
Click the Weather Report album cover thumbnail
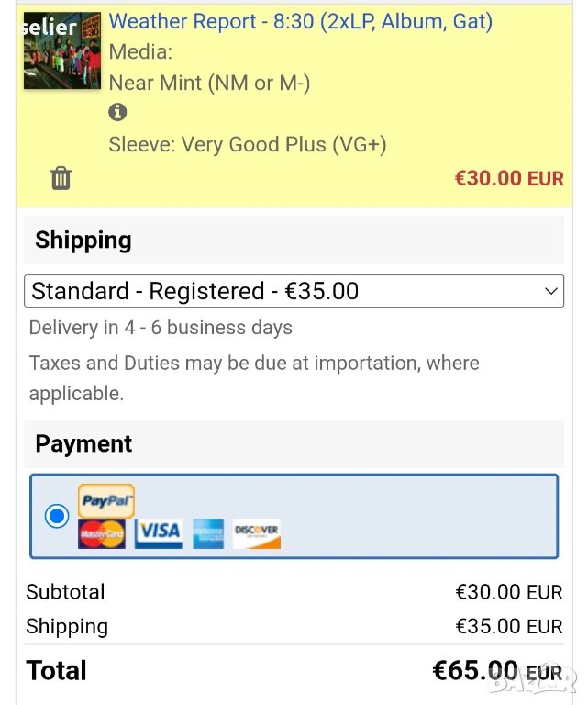[x=62, y=50]
